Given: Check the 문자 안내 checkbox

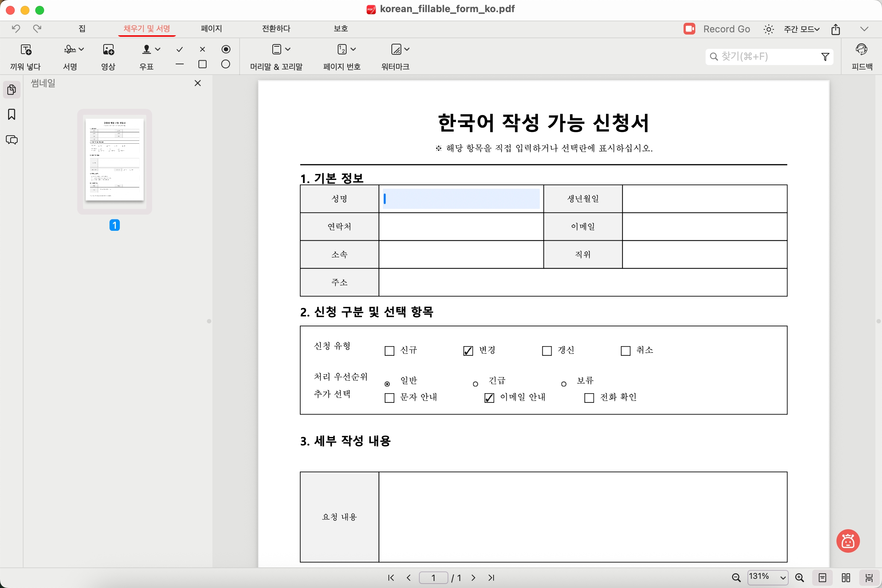Looking at the screenshot, I should [x=390, y=398].
